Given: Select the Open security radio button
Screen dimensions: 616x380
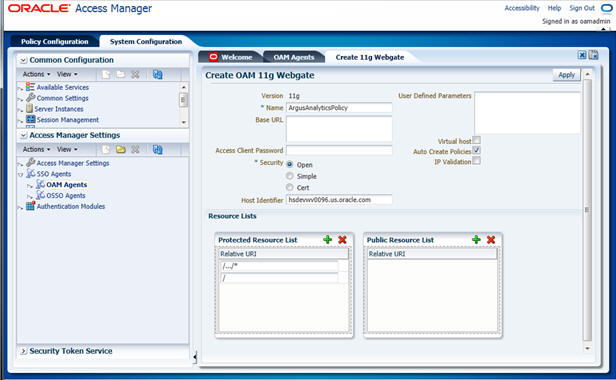Looking at the screenshot, I should [290, 164].
